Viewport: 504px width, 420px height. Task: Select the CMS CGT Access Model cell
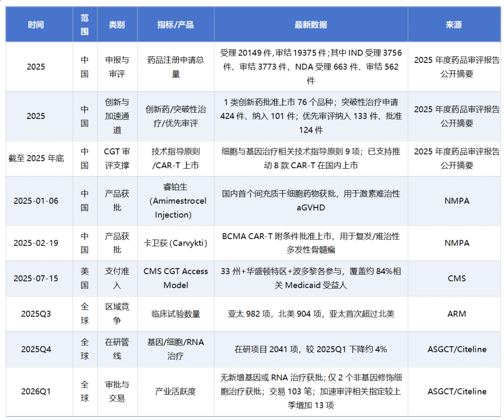pos(175,278)
